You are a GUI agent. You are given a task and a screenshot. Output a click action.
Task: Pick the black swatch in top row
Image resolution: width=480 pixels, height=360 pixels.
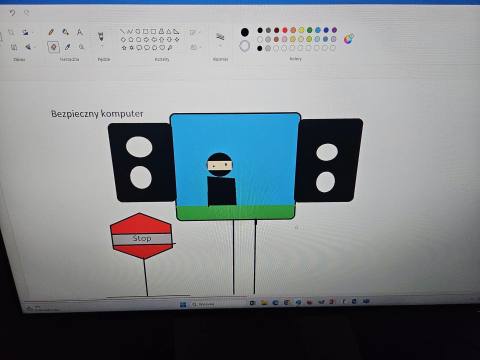coord(260,30)
